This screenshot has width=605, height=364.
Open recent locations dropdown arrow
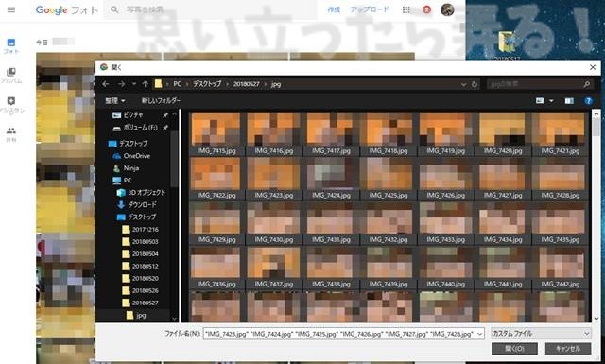pyautogui.click(x=134, y=84)
